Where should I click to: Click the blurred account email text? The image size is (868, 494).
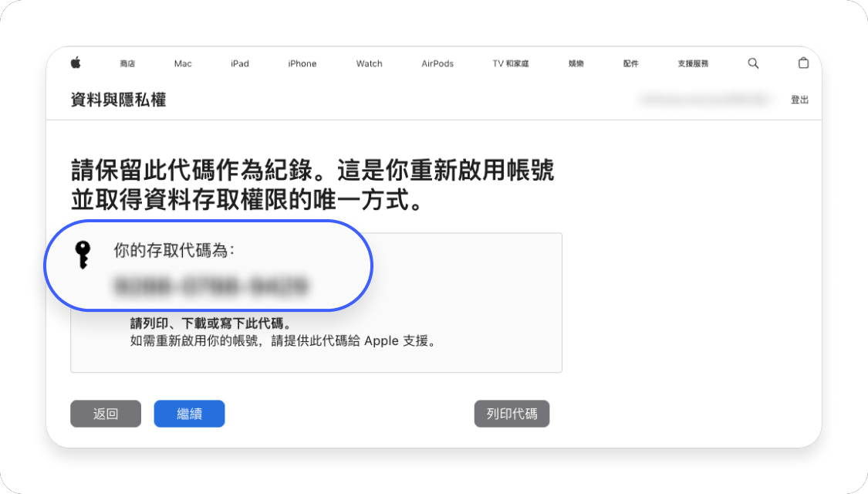click(x=704, y=100)
